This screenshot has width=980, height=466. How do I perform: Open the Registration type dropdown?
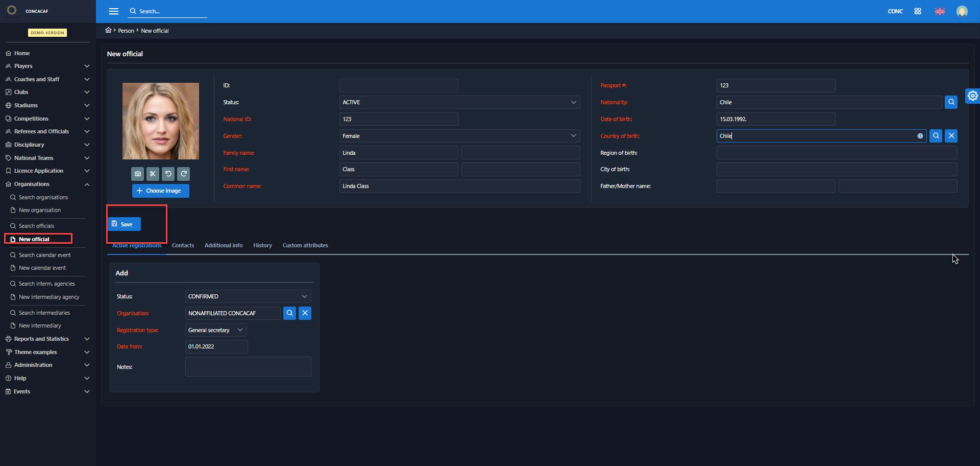point(216,330)
